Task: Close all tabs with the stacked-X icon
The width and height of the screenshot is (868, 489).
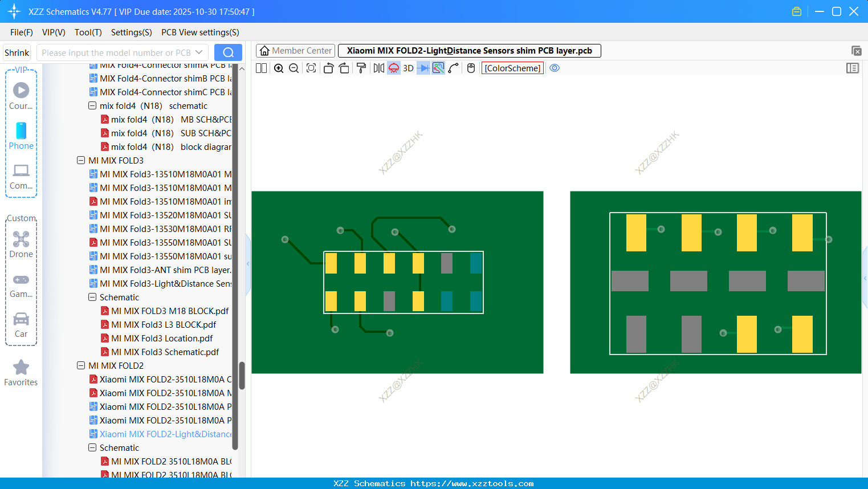Action: pyautogui.click(x=856, y=51)
